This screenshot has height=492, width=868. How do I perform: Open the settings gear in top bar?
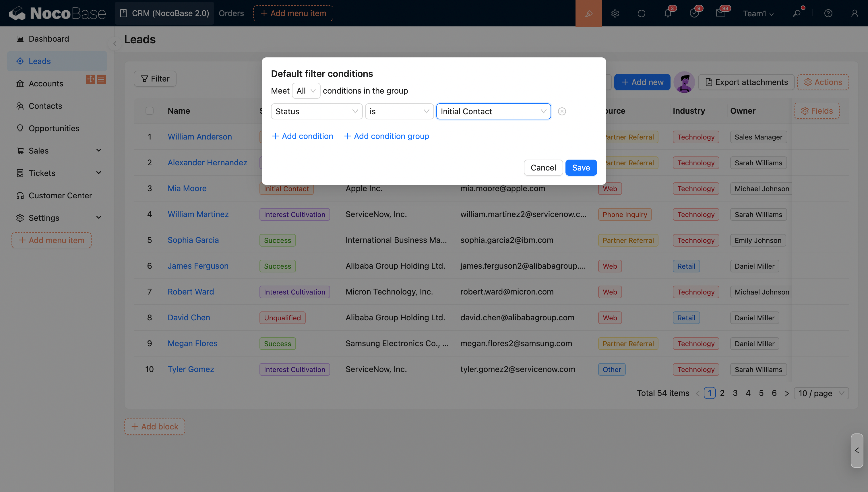[x=615, y=13]
